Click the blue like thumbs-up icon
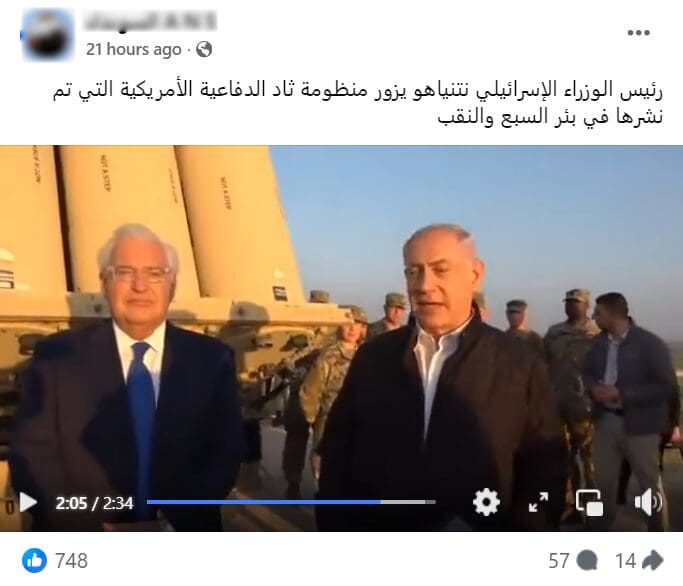The image size is (683, 586). point(34,560)
